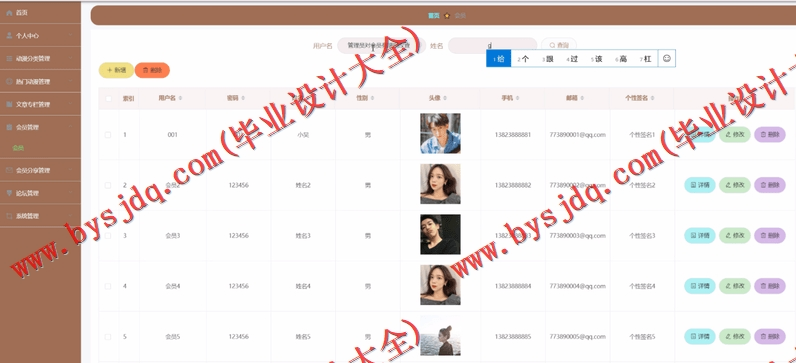Expand the 个人中心 sidebar menu
The image size is (796, 363).
click(x=40, y=36)
